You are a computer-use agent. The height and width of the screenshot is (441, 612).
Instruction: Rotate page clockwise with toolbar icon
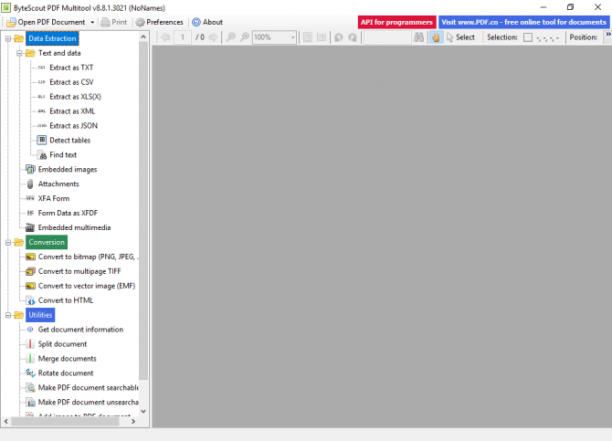pyautogui.click(x=353, y=37)
